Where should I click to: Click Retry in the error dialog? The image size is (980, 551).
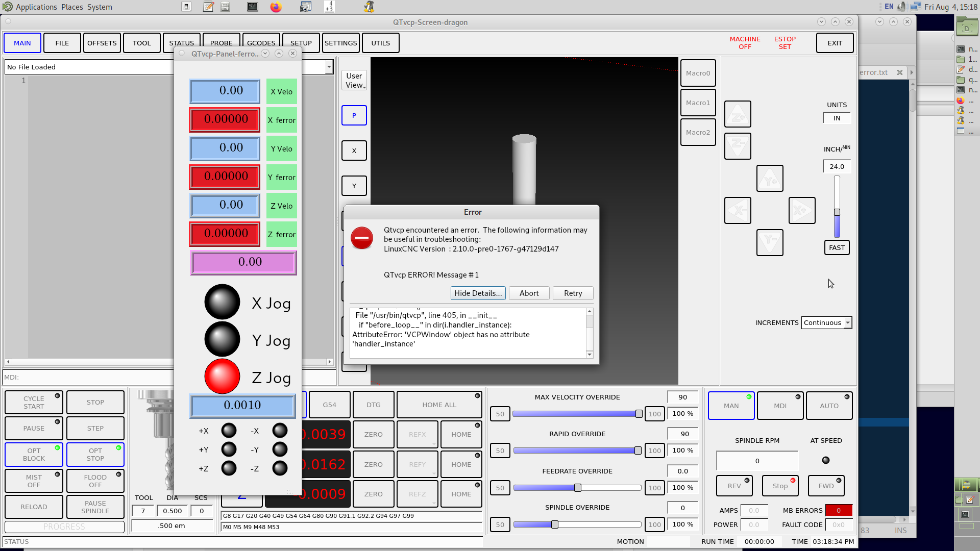click(x=573, y=293)
